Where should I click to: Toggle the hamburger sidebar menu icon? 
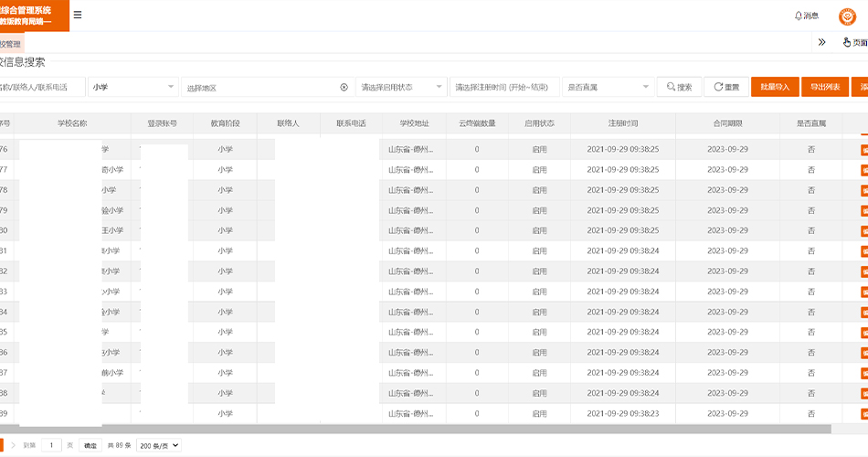click(x=78, y=15)
